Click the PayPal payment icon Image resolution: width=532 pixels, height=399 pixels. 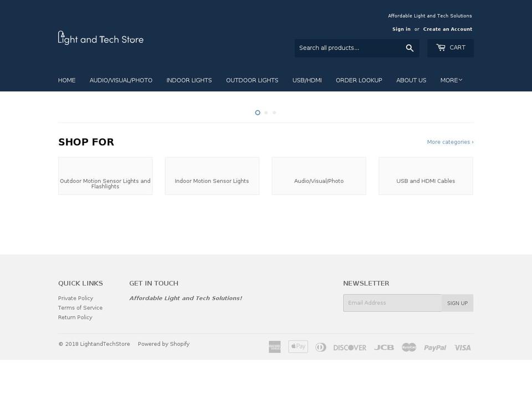(x=435, y=347)
